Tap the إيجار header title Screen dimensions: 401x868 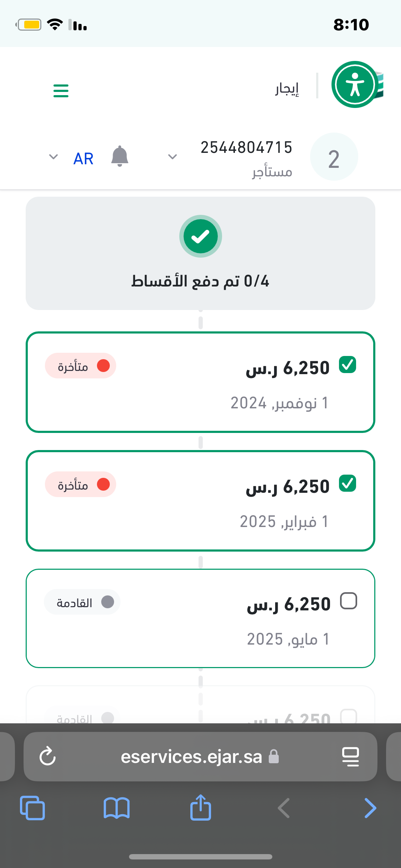click(x=287, y=89)
